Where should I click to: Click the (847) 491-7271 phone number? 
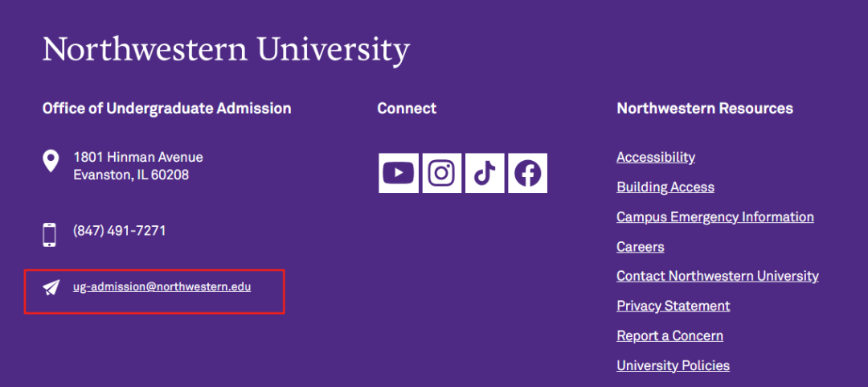point(119,231)
